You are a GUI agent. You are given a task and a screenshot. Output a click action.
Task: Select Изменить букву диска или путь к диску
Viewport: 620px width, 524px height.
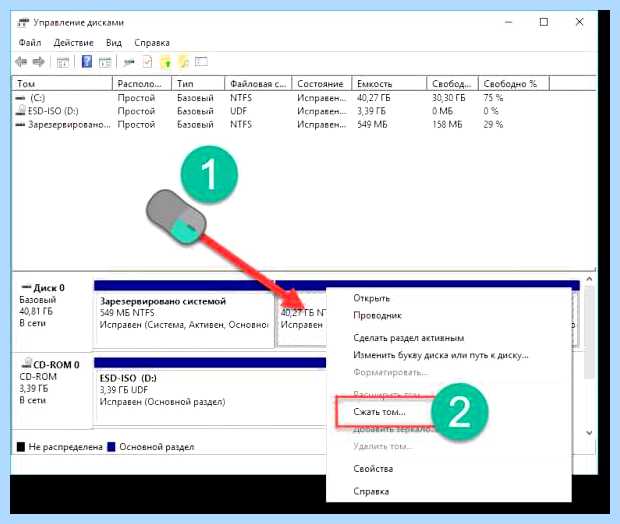coord(441,355)
